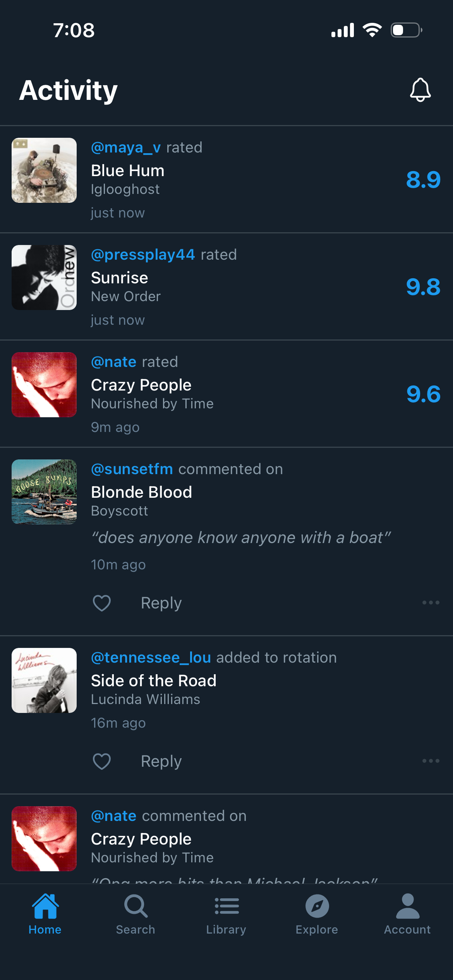This screenshot has width=453, height=980.
Task: Like @sunsetfm's comment on Blonde Blood
Action: (101, 602)
